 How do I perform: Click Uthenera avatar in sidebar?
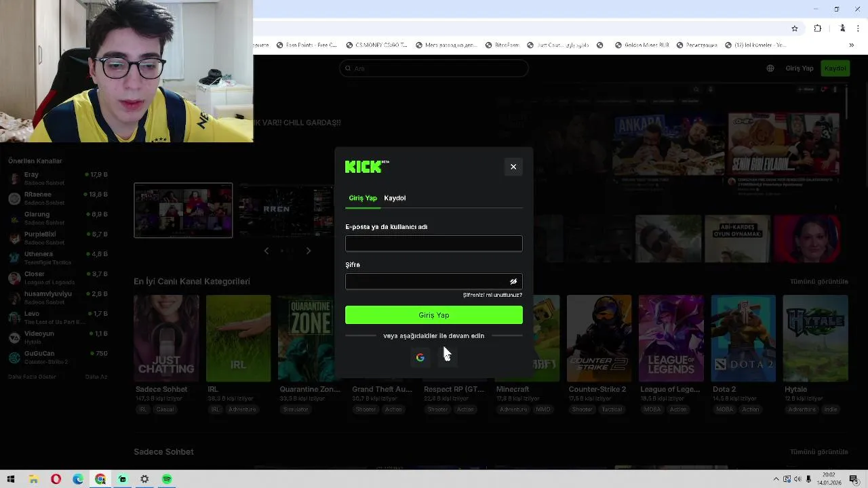point(14,258)
